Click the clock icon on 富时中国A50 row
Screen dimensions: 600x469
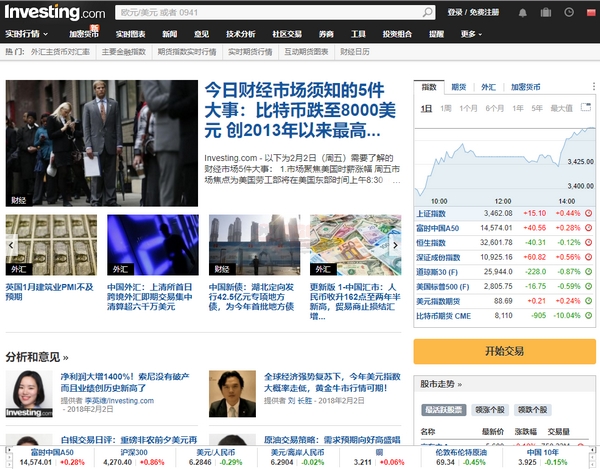coord(589,228)
